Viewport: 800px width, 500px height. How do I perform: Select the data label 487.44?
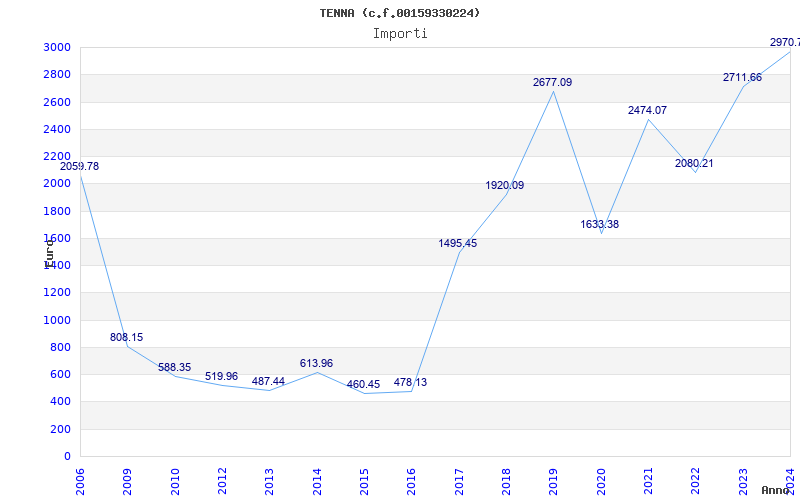[268, 381]
